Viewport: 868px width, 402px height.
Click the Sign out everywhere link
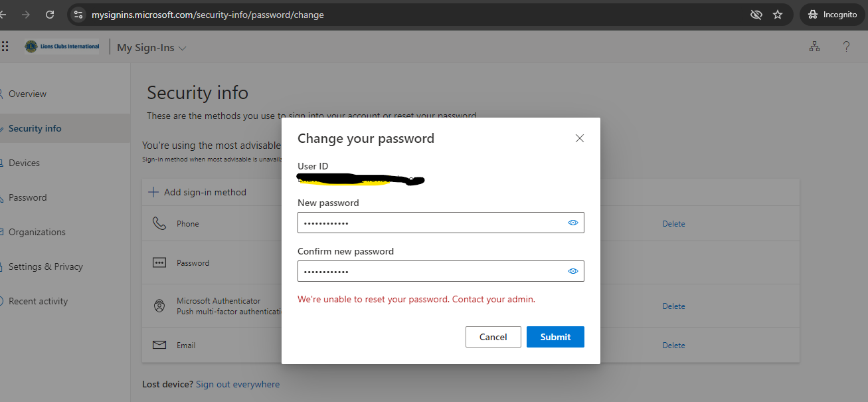238,384
